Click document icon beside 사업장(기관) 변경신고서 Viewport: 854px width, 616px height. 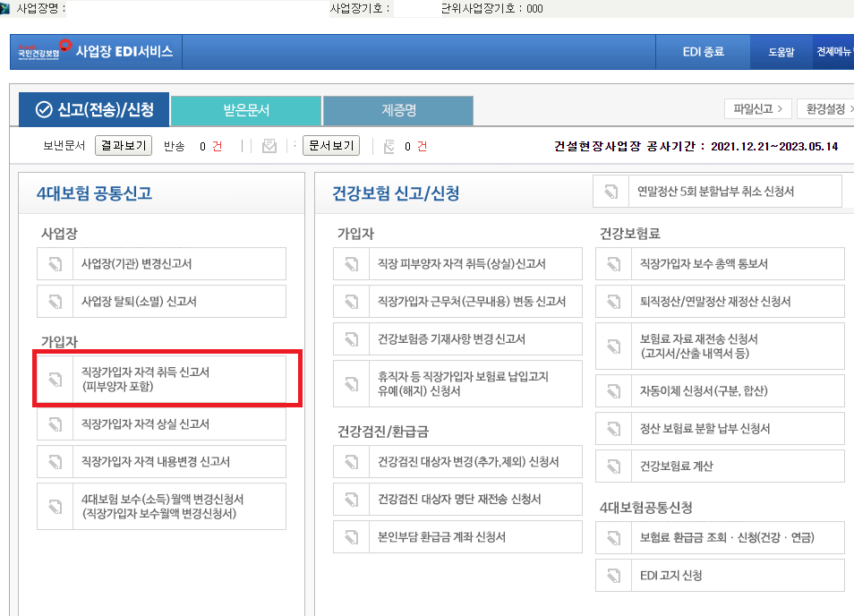55,264
